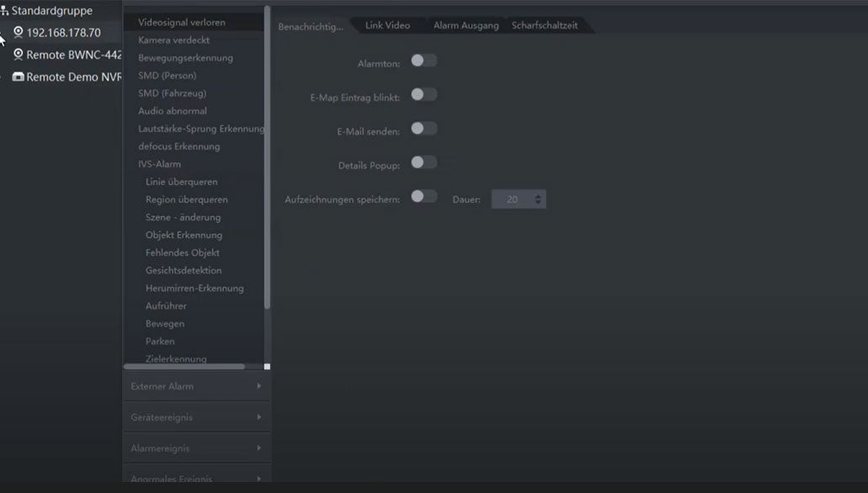The width and height of the screenshot is (868, 493).
Task: Go to the Scharfschaltzeit tab
Action: pyautogui.click(x=545, y=25)
